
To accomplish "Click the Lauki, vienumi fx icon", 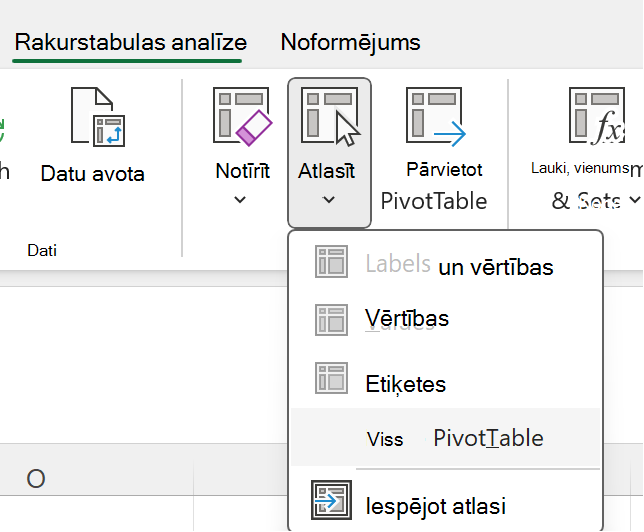I will [x=597, y=116].
